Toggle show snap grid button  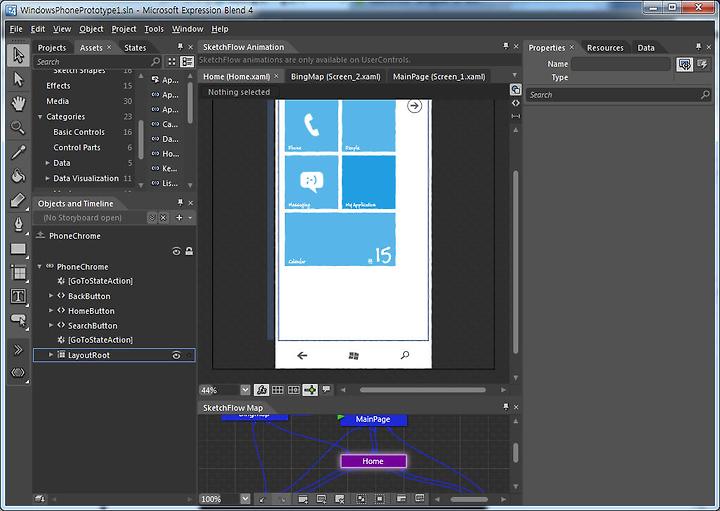[277, 390]
